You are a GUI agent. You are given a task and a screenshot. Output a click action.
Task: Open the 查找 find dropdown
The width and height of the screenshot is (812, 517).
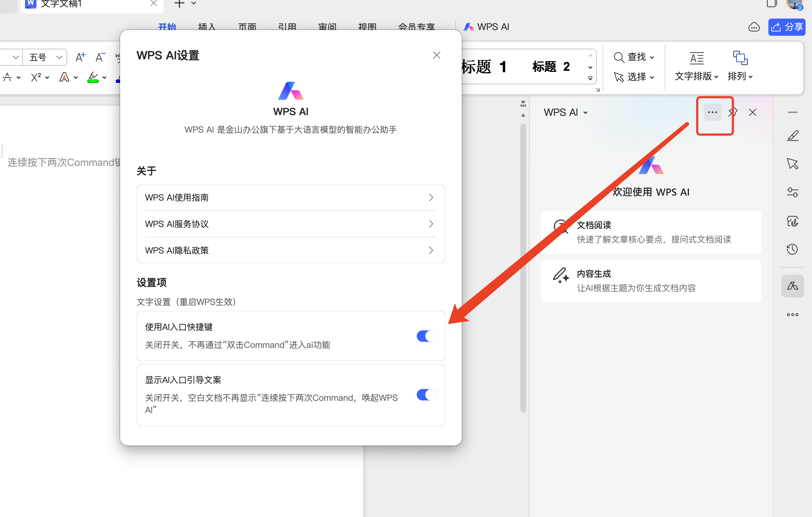634,57
